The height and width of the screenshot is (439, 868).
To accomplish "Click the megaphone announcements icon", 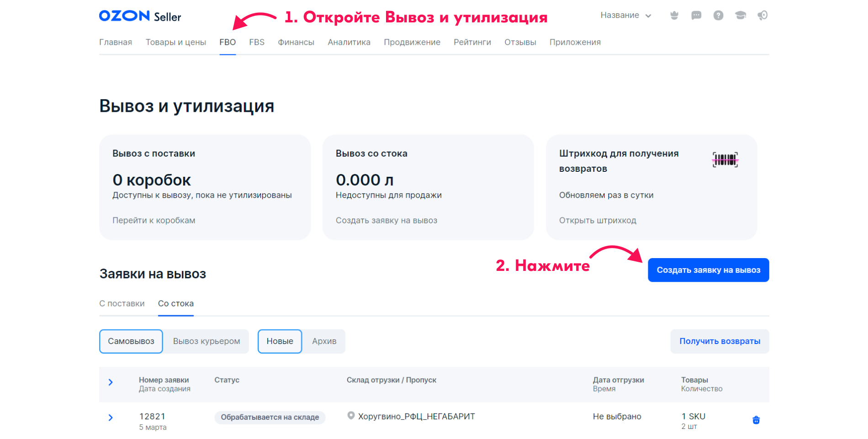I will (x=762, y=16).
